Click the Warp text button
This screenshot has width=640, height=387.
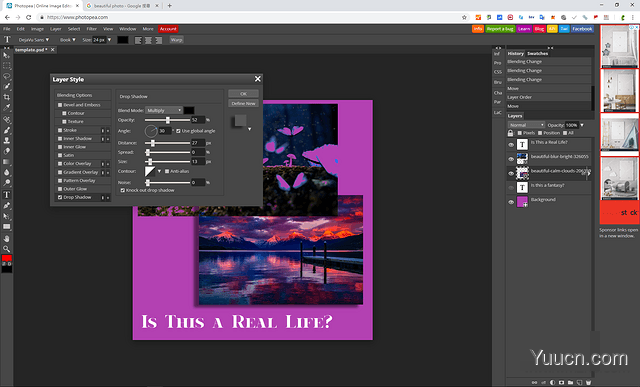(176, 40)
